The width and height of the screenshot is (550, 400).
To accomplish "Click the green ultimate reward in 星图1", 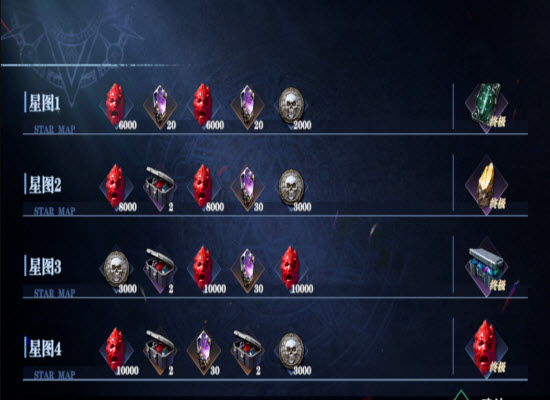I will pyautogui.click(x=487, y=105).
